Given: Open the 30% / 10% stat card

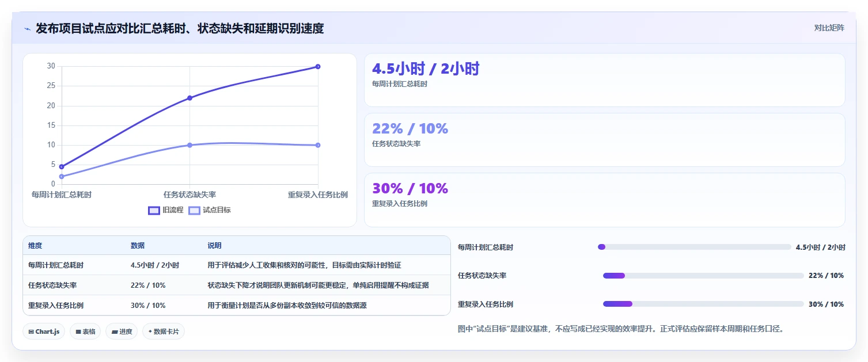Looking at the screenshot, I should point(605,200).
